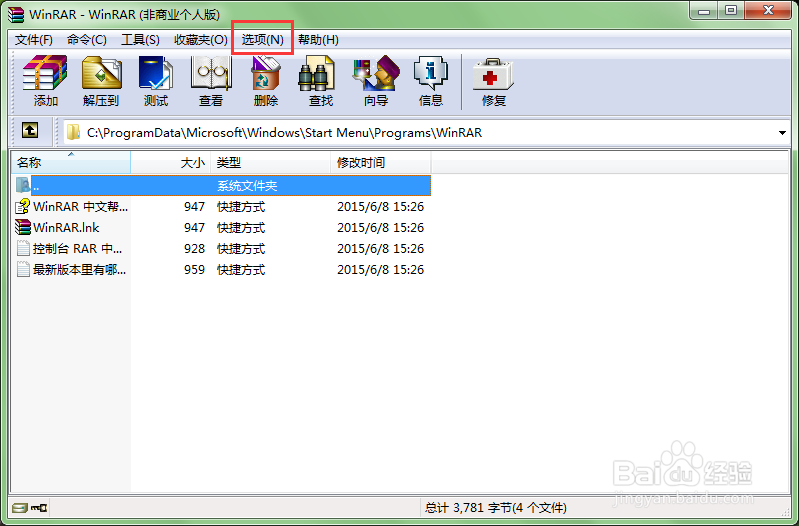Click date of 控制台 RAR row
The height and width of the screenshot is (526, 799).
381,248
